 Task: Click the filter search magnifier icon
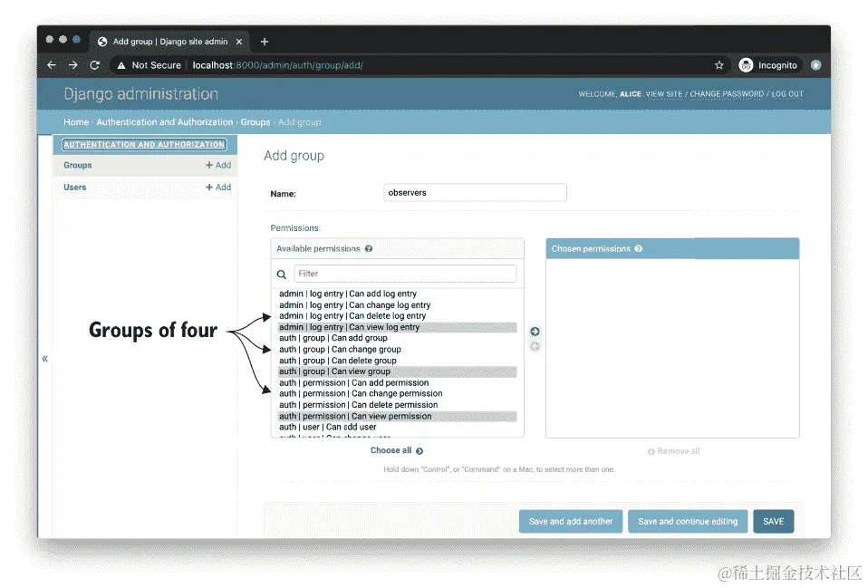[281, 274]
